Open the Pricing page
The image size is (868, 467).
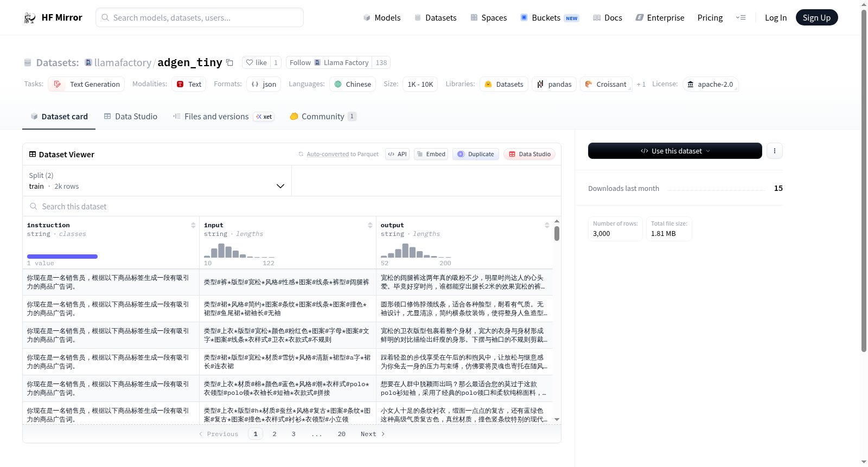[x=710, y=18]
